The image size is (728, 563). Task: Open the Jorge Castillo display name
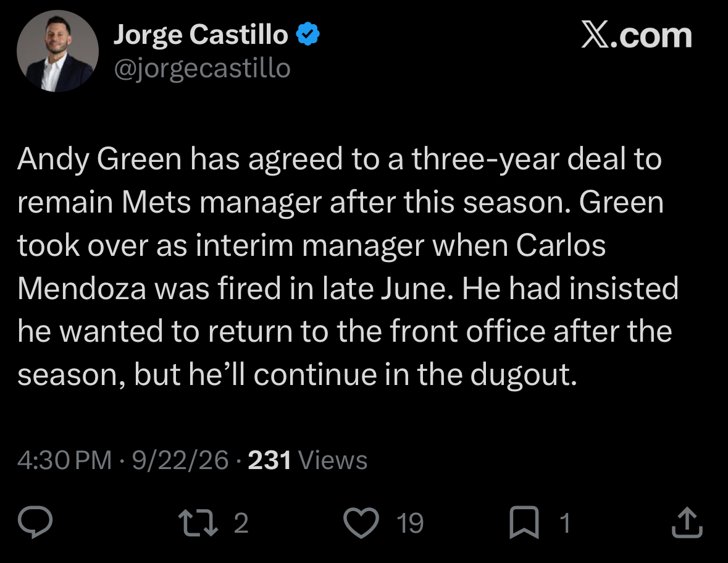(x=201, y=35)
